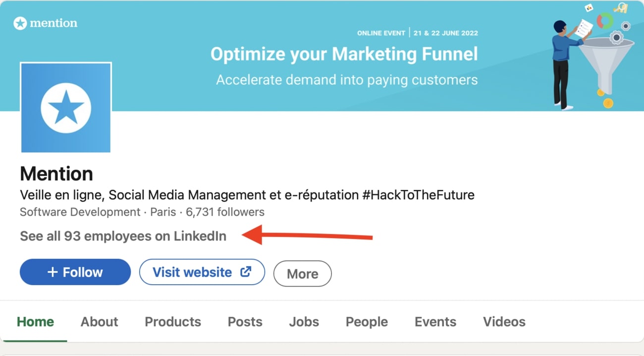The height and width of the screenshot is (356, 644).
Task: Open the Products tab
Action: (173, 322)
